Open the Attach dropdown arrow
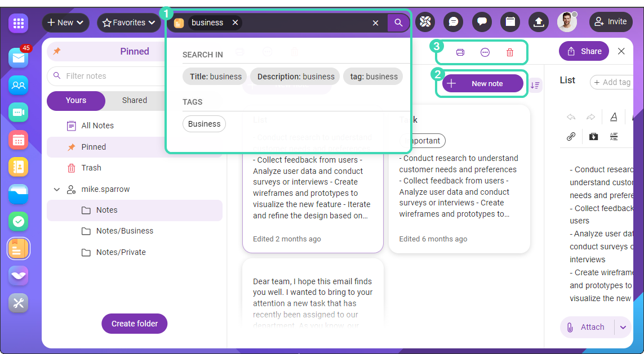Screen dimensions: 644x354 (623, 327)
